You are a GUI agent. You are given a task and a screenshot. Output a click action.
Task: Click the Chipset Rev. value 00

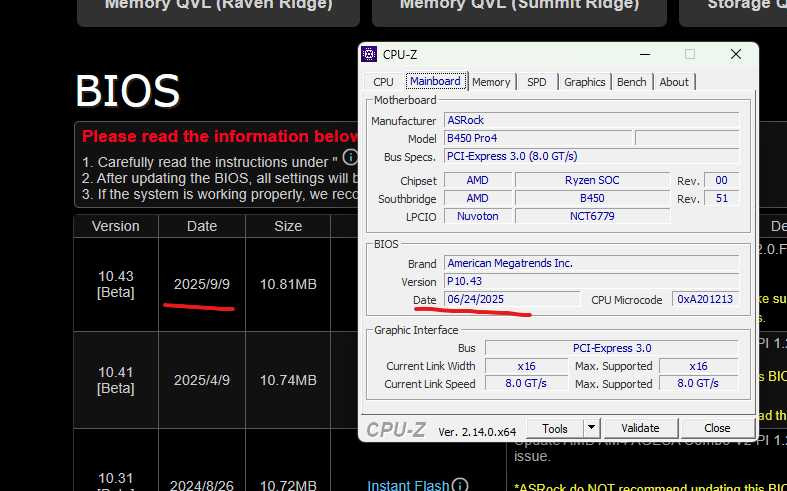point(721,180)
